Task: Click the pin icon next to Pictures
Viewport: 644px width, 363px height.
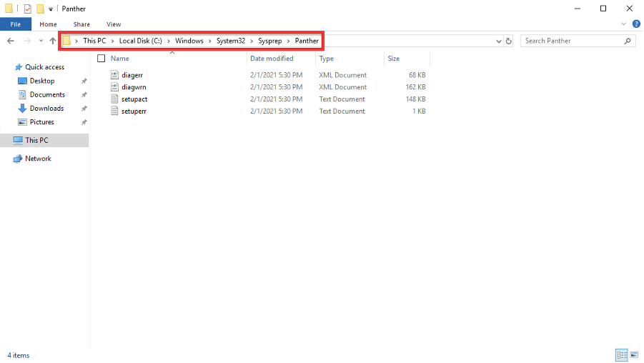Action: click(x=84, y=122)
